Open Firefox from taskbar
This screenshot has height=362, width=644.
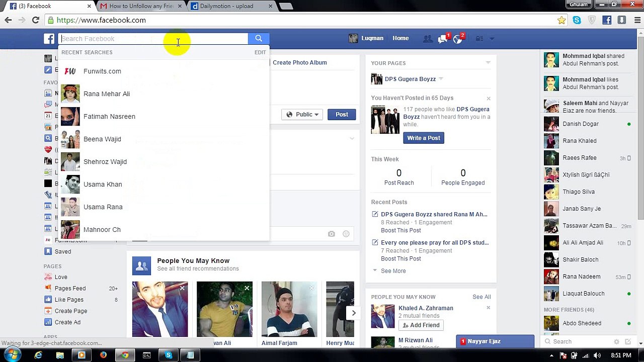[x=103, y=355]
